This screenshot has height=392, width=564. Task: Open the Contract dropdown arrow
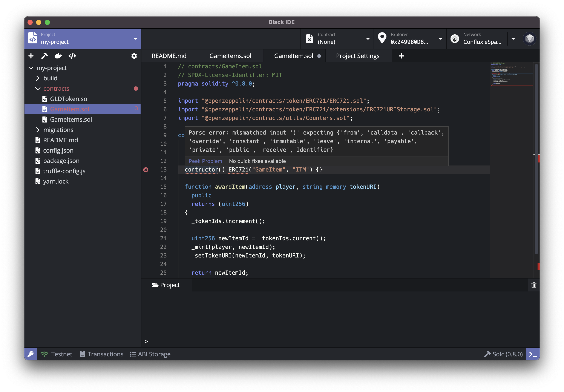coord(368,39)
